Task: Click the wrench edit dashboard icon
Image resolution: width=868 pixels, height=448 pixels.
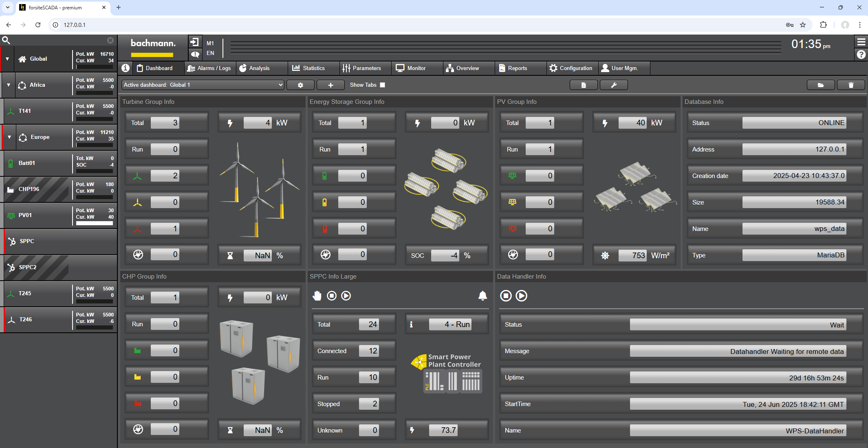Action: click(614, 85)
